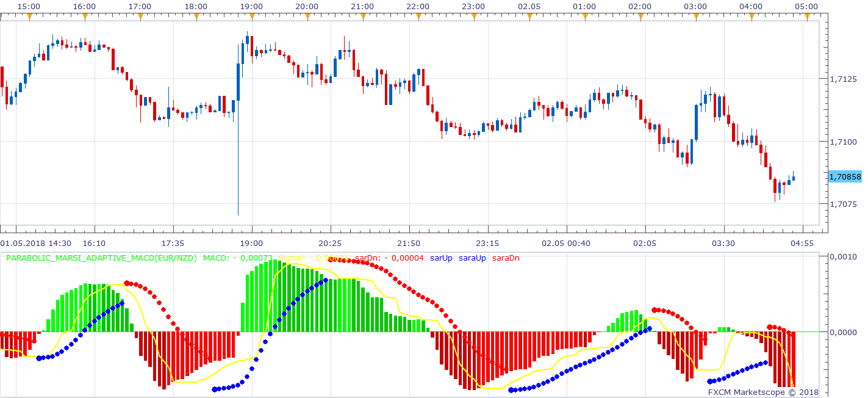Click the orange marker above 02:00
The height and width of the screenshot is (398, 868).
[x=640, y=16]
